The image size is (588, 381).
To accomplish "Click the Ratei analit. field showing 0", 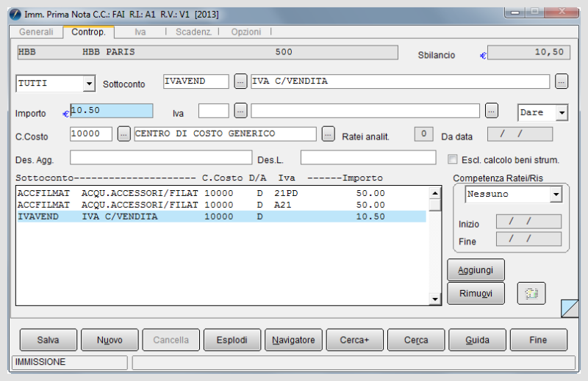I will [424, 134].
